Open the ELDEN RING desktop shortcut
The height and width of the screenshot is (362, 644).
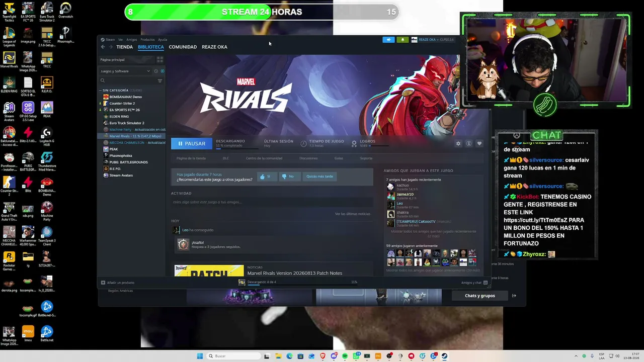tap(9, 85)
